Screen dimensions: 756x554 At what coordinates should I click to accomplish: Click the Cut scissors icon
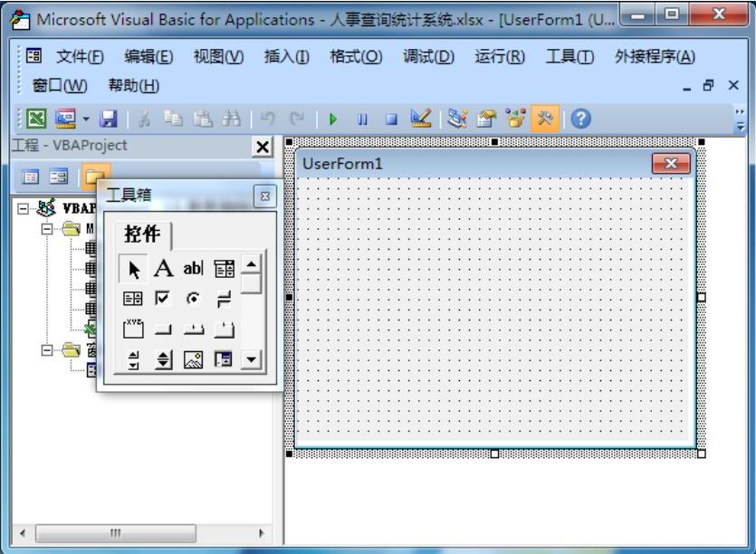(x=144, y=119)
